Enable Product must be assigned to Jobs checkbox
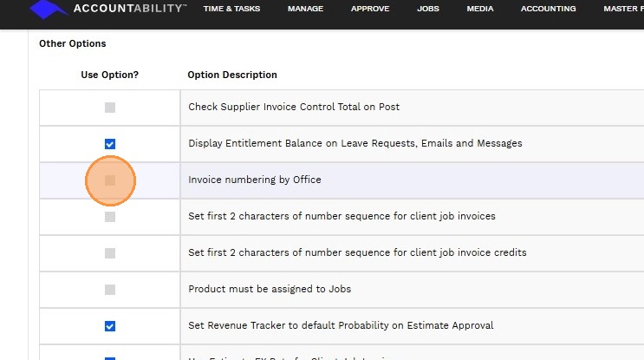This screenshot has width=644, height=360. pyautogui.click(x=110, y=290)
